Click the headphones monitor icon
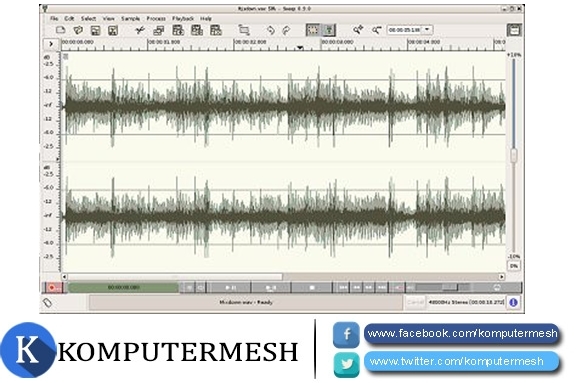 [x=497, y=288]
